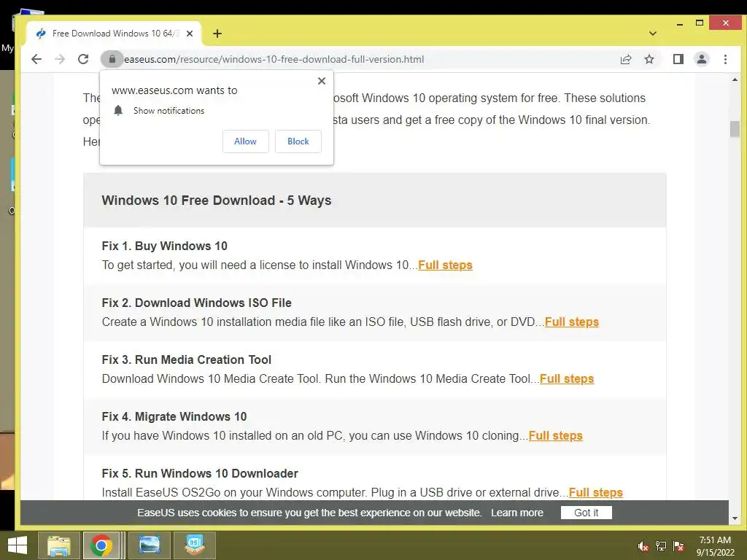Click Fix 4. Migrate Windows 10 heading
The width and height of the screenshot is (747, 560).
[x=174, y=416]
